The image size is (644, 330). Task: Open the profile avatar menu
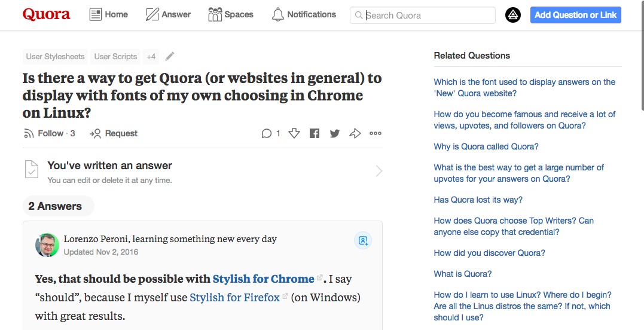point(512,15)
